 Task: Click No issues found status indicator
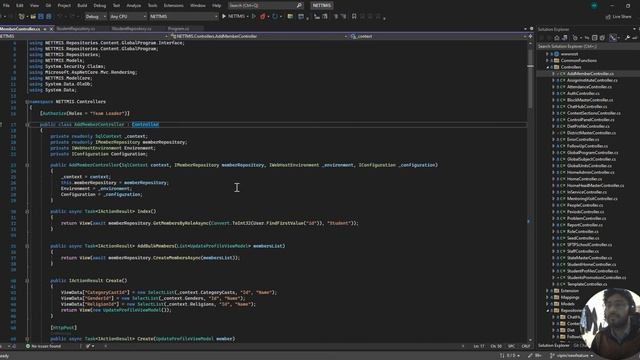(x=43, y=346)
